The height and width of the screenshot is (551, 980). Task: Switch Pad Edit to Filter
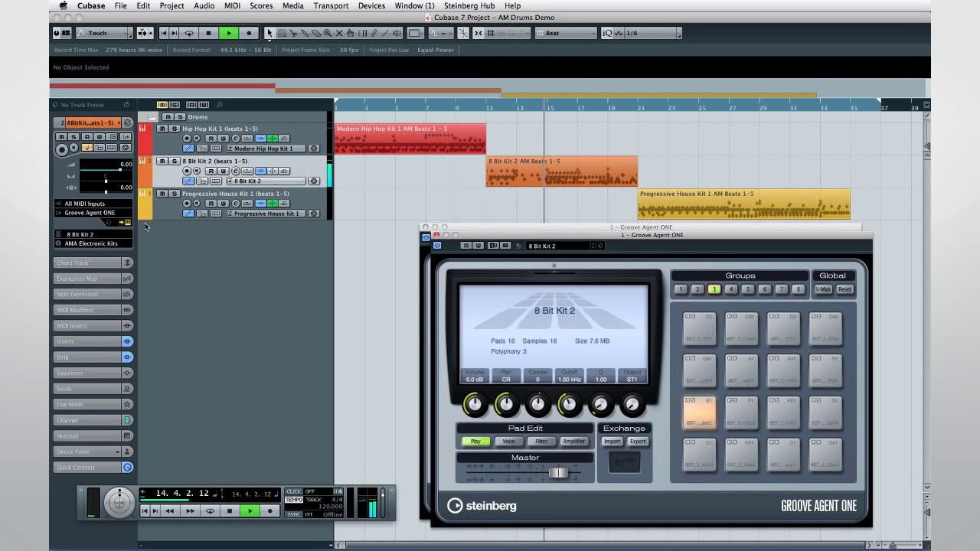pos(541,442)
